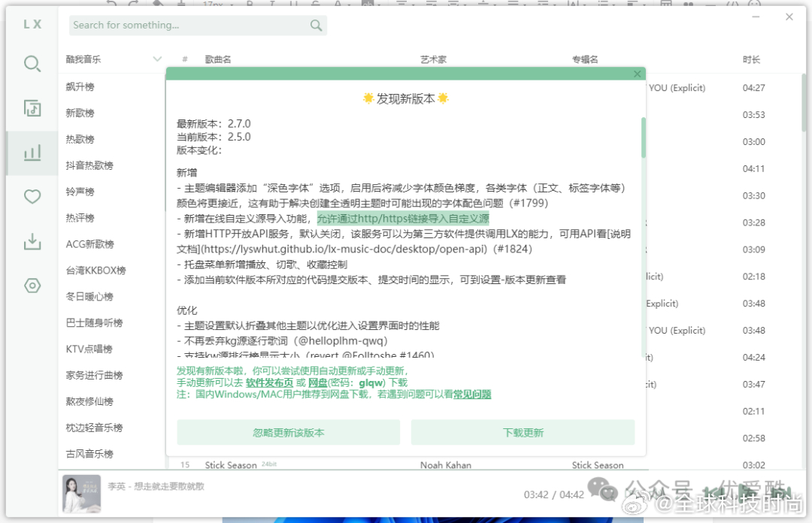Image resolution: width=812 pixels, height=523 pixels.
Task: Open the 古风音乐榜 chart
Action: [x=89, y=454]
